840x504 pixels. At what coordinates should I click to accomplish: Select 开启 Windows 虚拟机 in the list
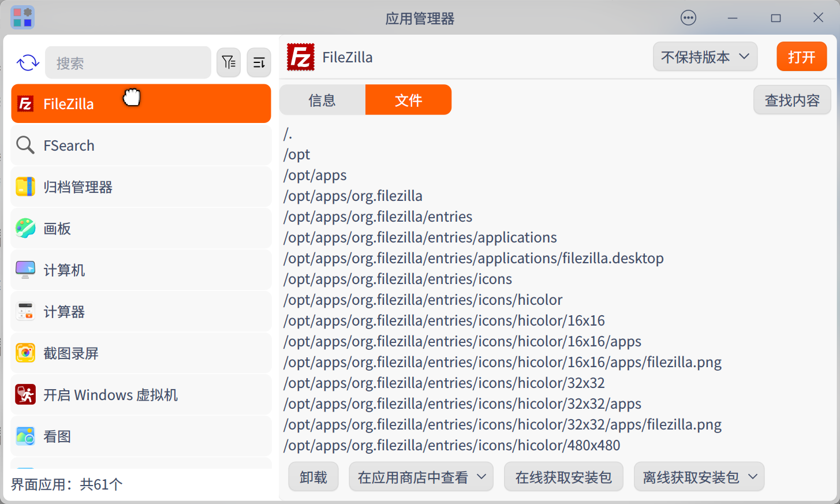coord(141,395)
